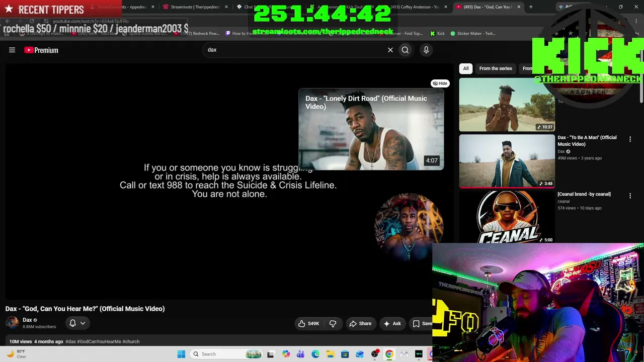Open 'Dax - To Be A Man' video title
Image resolution: width=644 pixels, height=362 pixels.
pos(587,141)
